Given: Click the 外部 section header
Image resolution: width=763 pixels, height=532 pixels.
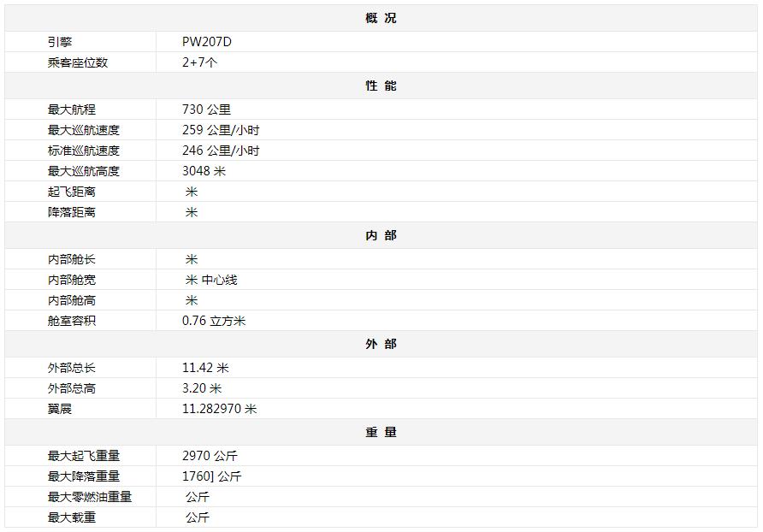Looking at the screenshot, I should (x=381, y=344).
